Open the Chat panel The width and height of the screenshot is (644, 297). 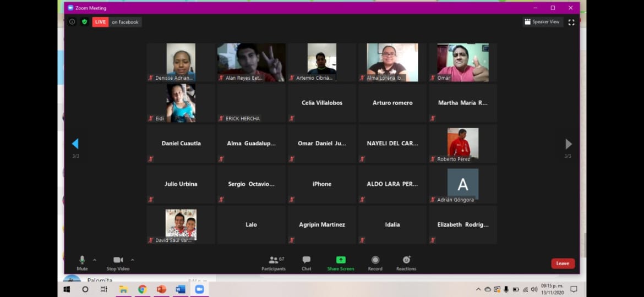306,263
